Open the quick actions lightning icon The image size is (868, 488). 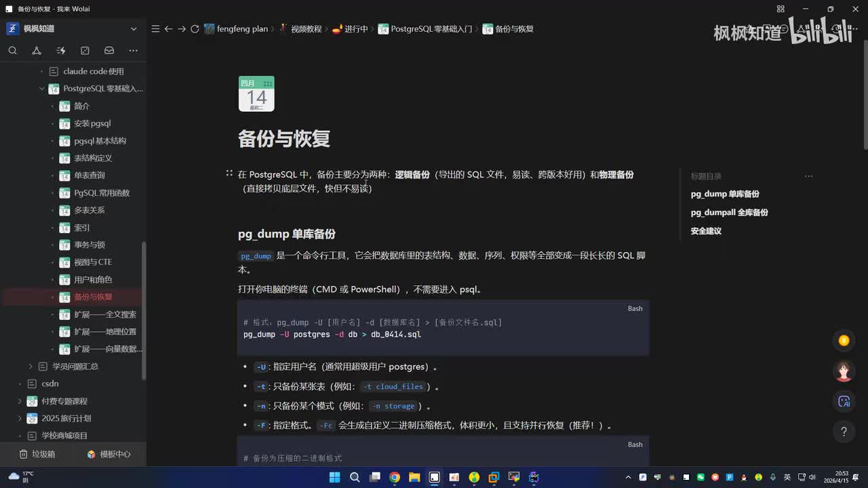61,50
